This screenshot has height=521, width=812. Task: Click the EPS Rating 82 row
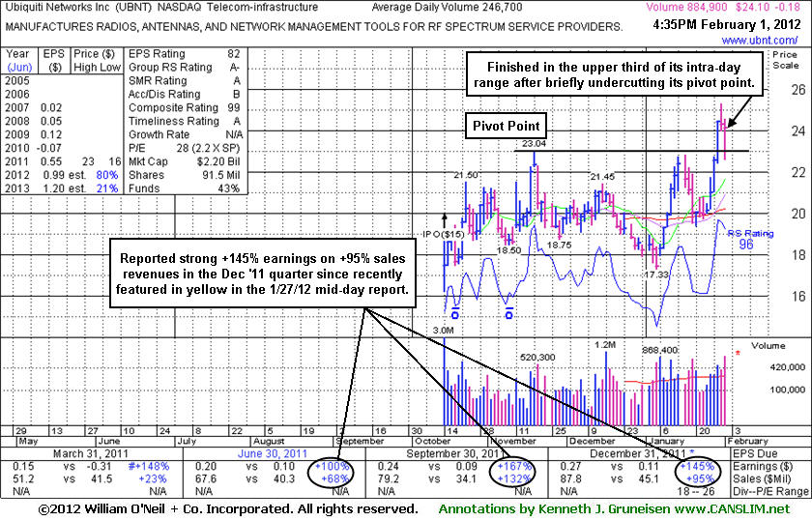coord(185,54)
